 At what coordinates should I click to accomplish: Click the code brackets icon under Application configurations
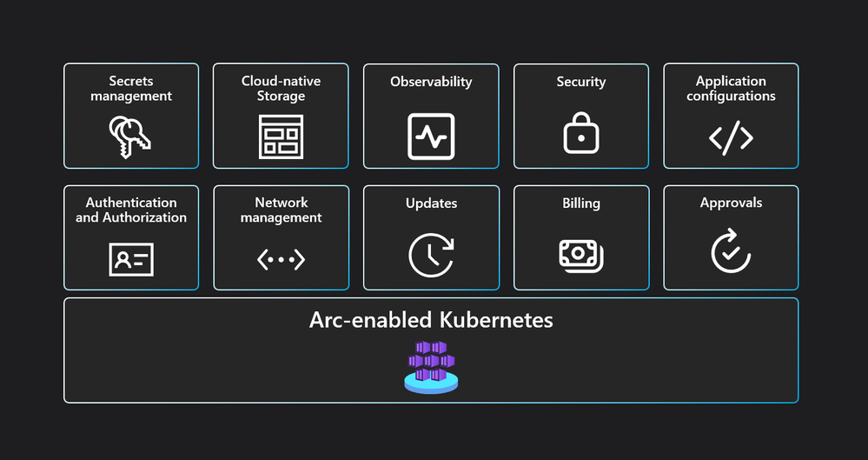[x=731, y=138]
